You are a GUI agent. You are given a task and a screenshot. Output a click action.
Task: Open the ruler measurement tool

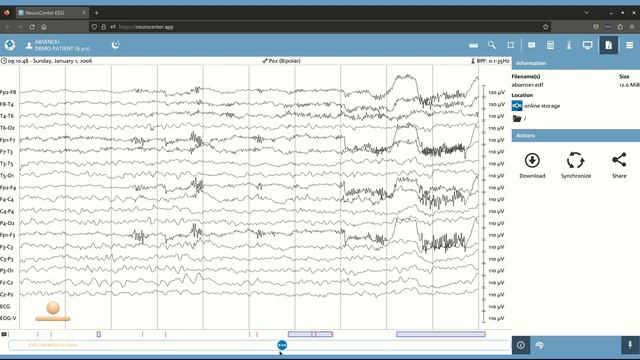[473, 45]
